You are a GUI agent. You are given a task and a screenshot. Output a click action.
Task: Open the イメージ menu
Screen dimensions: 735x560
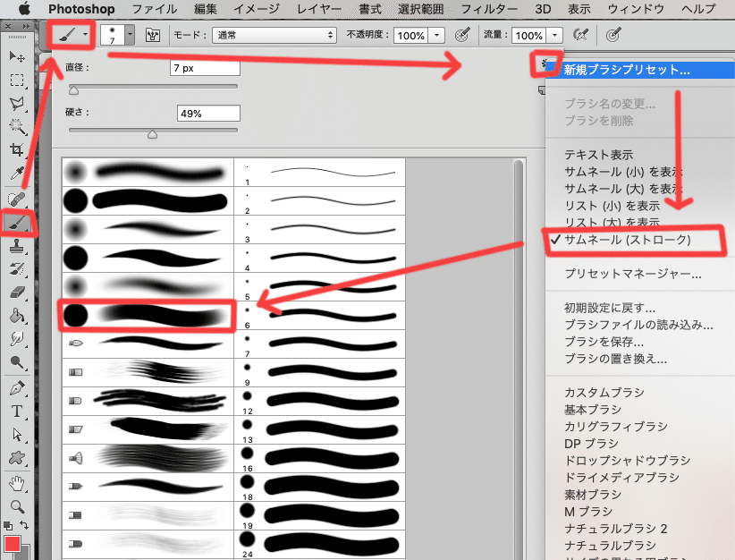point(257,9)
